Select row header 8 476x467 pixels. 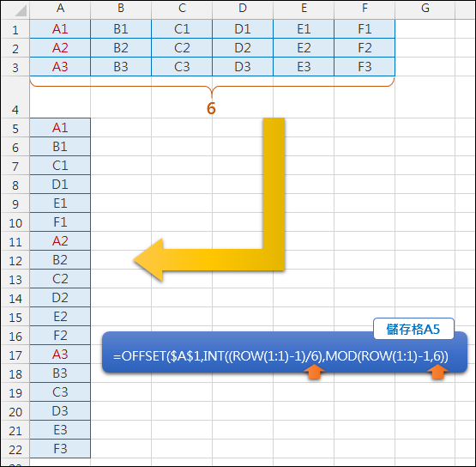coord(15,184)
